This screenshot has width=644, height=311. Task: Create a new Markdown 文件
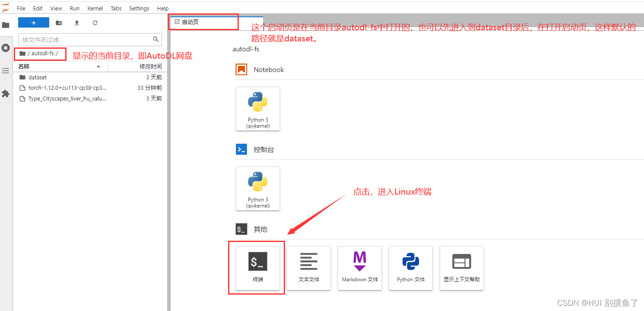(360, 268)
